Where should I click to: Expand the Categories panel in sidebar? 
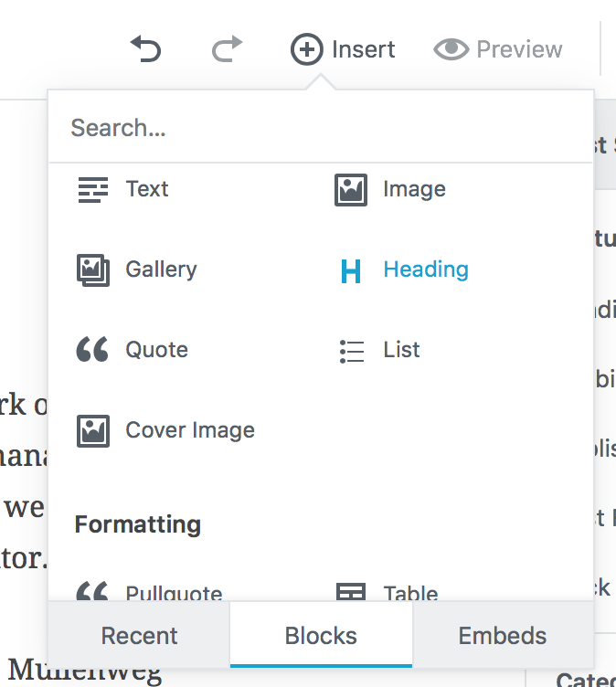[x=585, y=679]
